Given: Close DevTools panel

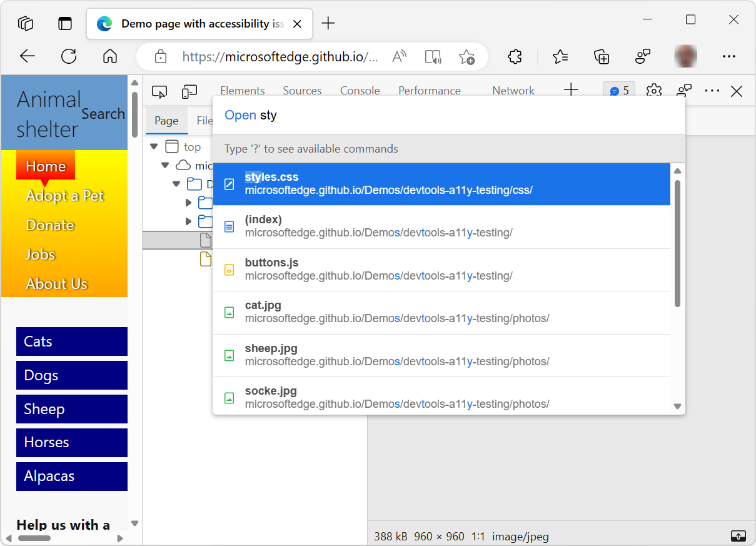Looking at the screenshot, I should pyautogui.click(x=737, y=91).
